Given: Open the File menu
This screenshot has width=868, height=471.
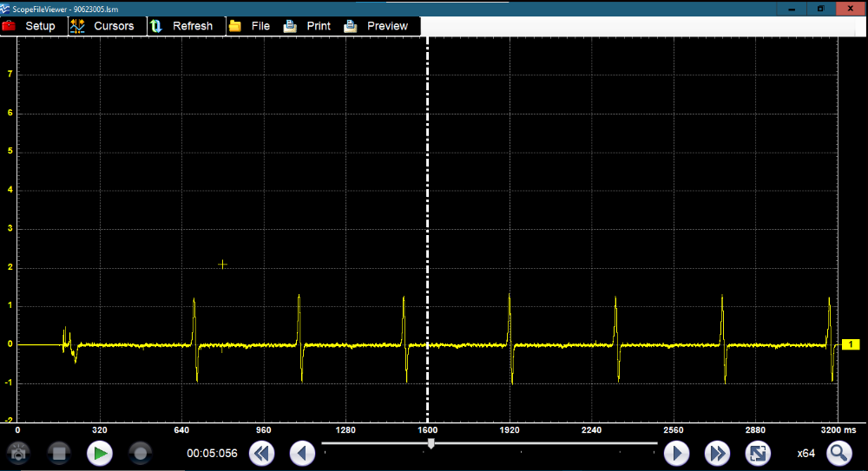Looking at the screenshot, I should point(250,26).
